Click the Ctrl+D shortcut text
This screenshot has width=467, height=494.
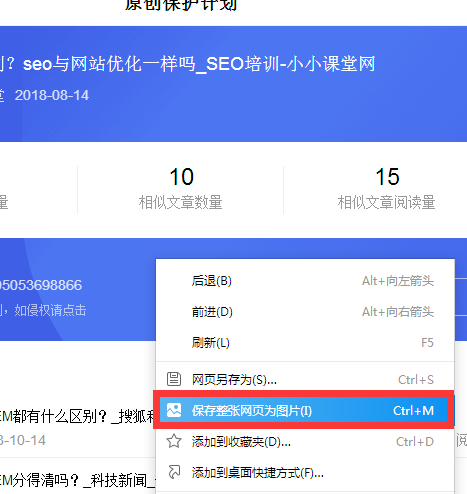415,442
